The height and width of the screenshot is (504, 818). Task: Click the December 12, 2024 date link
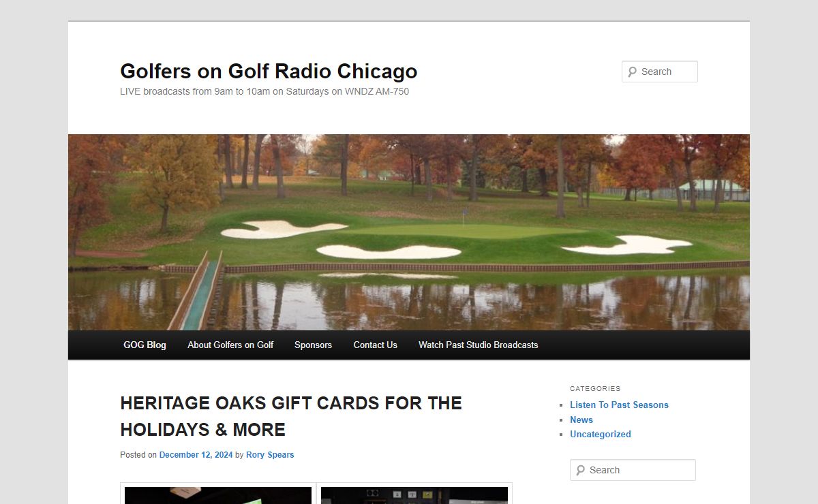[x=196, y=455]
